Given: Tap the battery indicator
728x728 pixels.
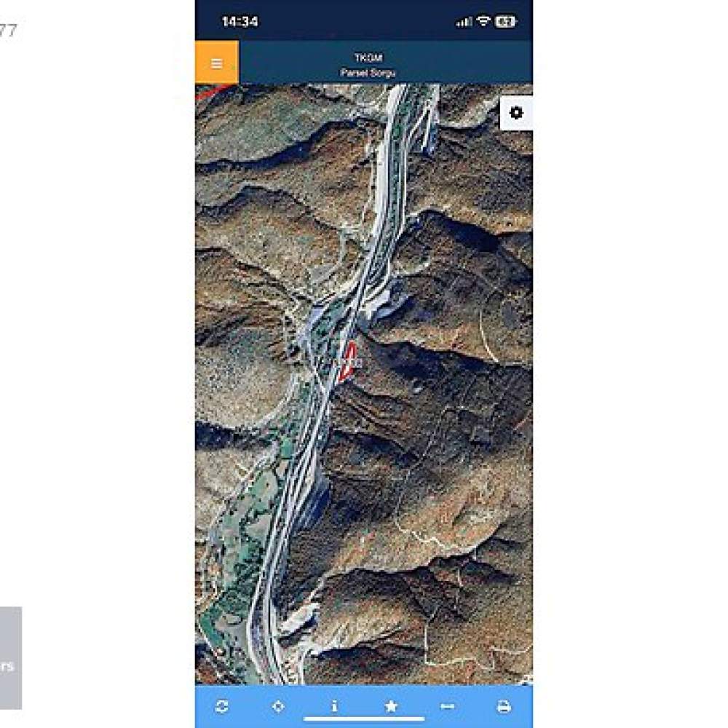Looking at the screenshot, I should click(x=506, y=21).
